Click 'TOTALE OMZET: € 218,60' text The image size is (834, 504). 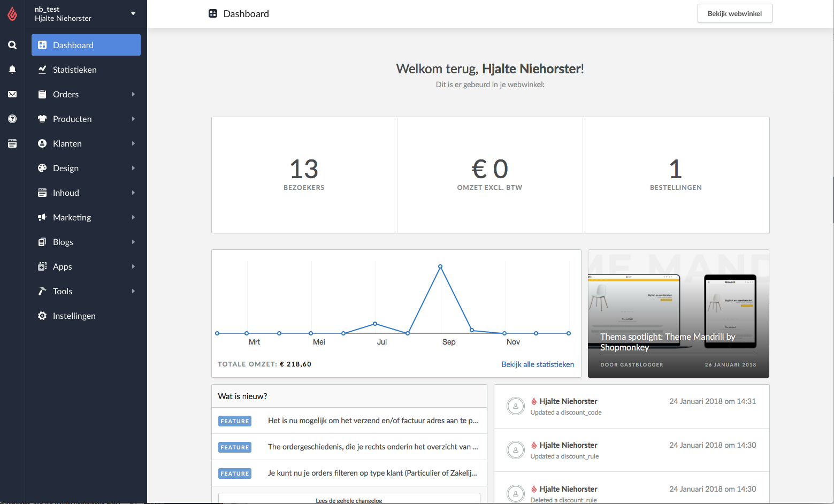(x=264, y=364)
